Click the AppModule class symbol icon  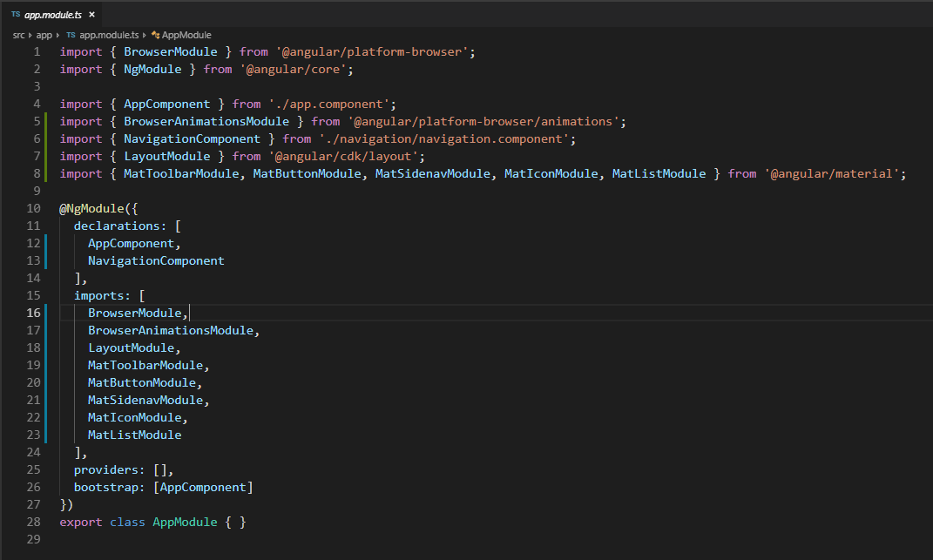[x=155, y=35]
